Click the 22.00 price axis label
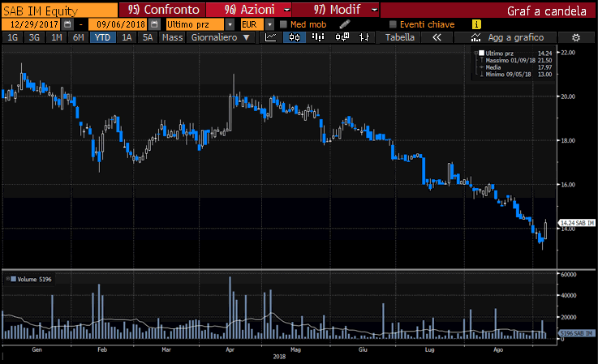 568,52
